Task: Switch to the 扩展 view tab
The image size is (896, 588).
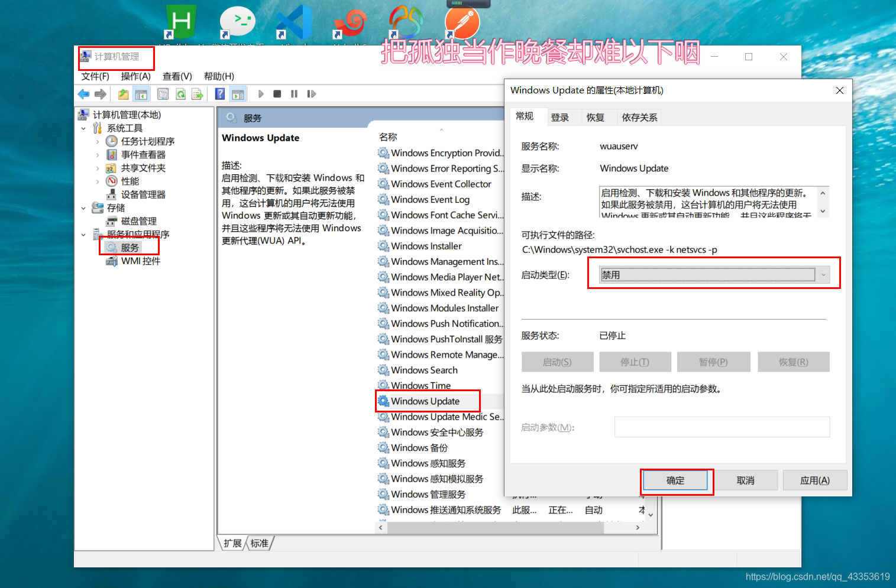Action: click(233, 543)
